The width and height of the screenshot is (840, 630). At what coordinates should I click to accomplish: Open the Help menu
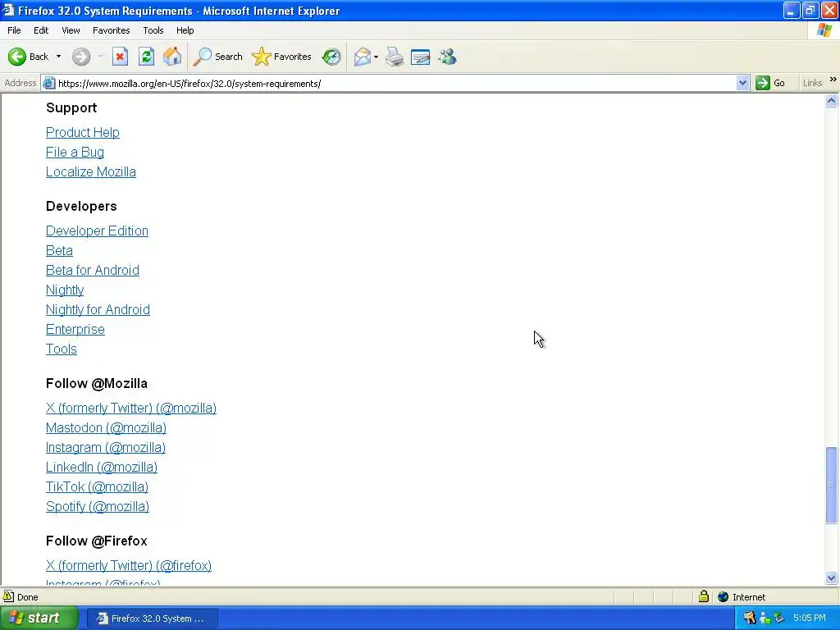click(x=185, y=30)
